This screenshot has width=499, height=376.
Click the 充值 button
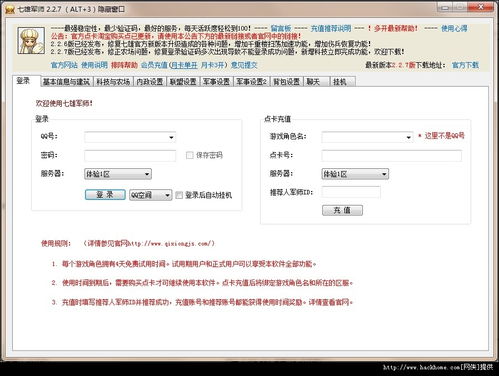pos(342,210)
